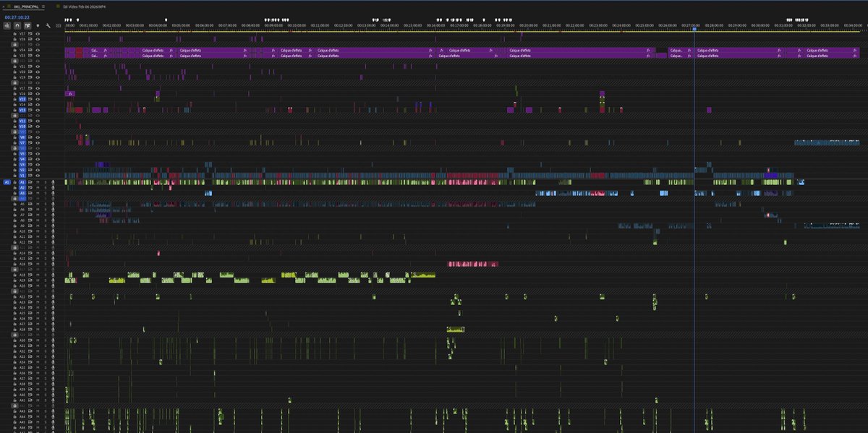Open Timeline display settings wrench
The height and width of the screenshot is (433, 868).
48,25
